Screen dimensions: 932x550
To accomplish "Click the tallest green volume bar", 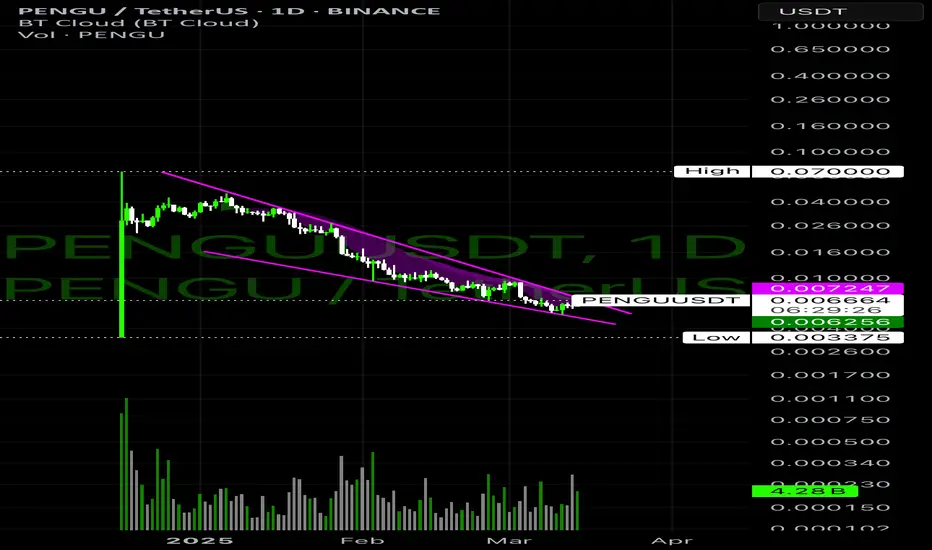I will click(126, 464).
